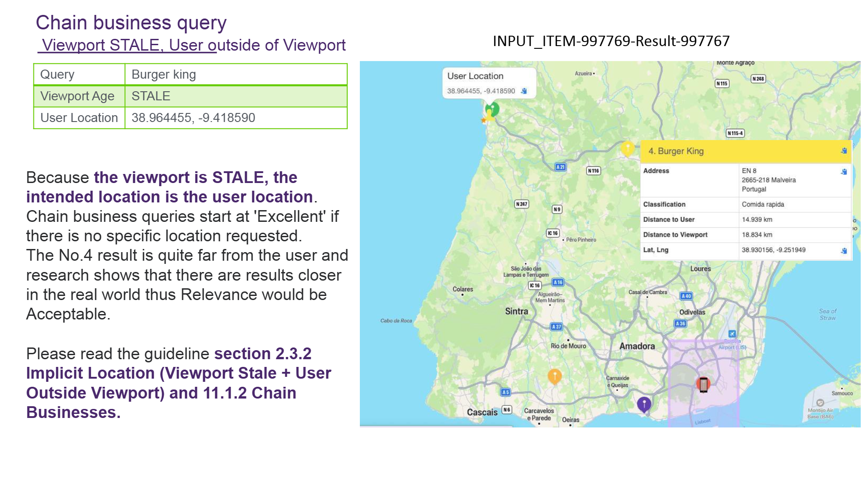Click the 'Colares' map label
This screenshot has height=488, width=868.
462,289
